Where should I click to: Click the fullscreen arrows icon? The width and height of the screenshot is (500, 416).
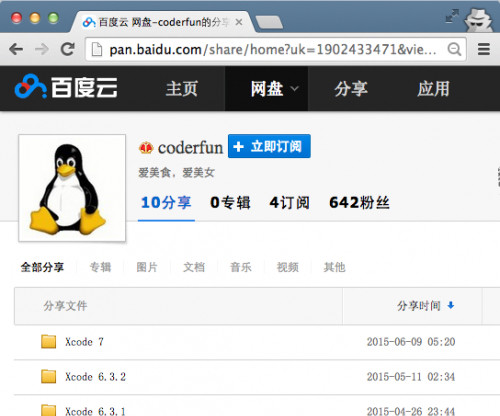452,16
